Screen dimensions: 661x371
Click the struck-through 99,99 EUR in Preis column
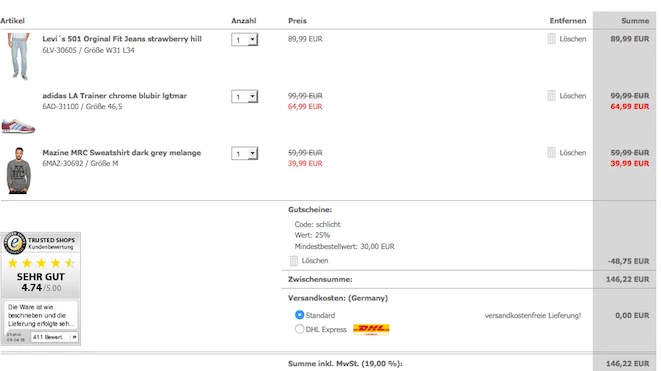click(305, 96)
